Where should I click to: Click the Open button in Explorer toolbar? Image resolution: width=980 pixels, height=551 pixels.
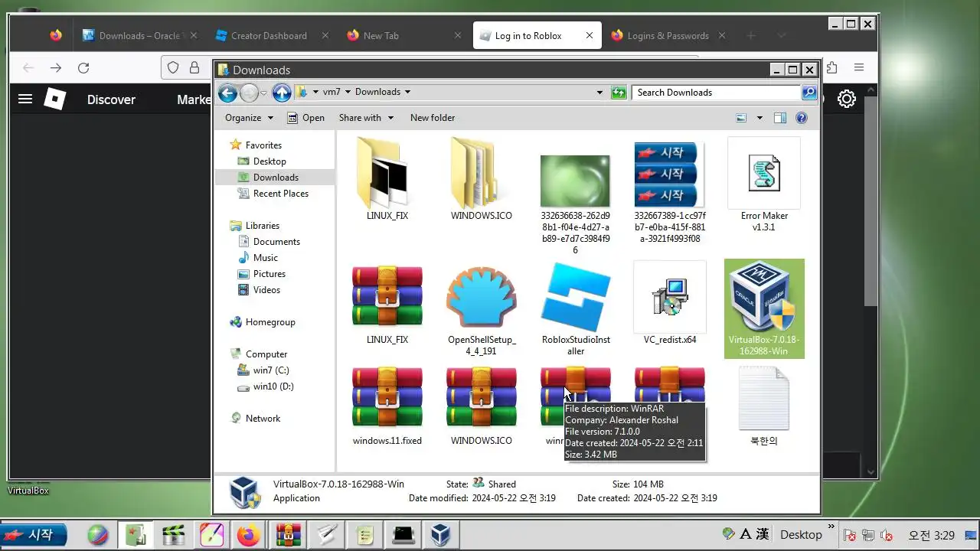click(305, 118)
